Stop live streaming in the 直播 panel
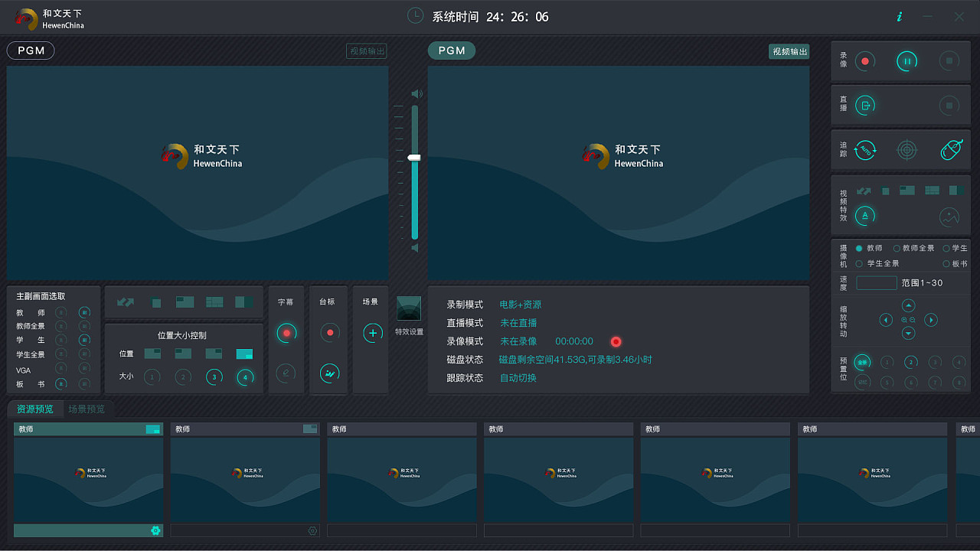Screen dimensions: 980x551 pyautogui.click(x=949, y=106)
